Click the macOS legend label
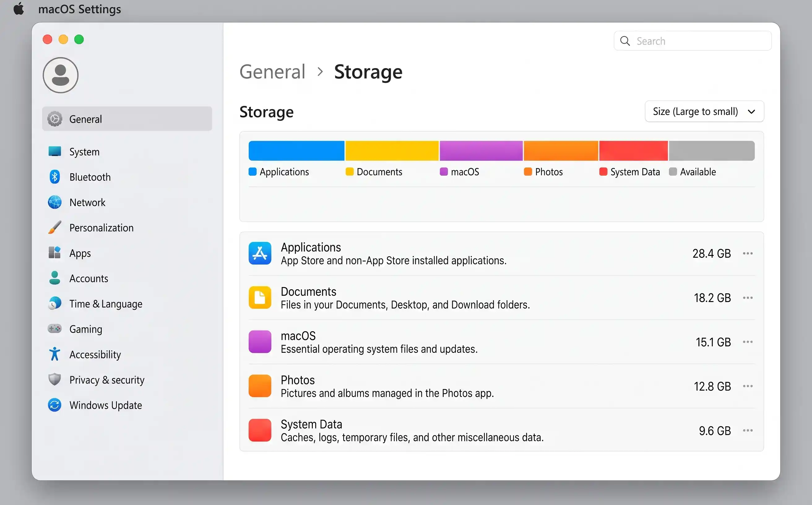Viewport: 812px width, 505px height. tap(465, 172)
